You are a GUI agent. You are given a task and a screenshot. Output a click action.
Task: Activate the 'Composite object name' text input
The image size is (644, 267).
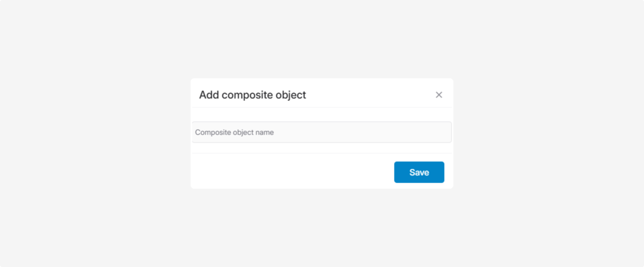point(321,132)
